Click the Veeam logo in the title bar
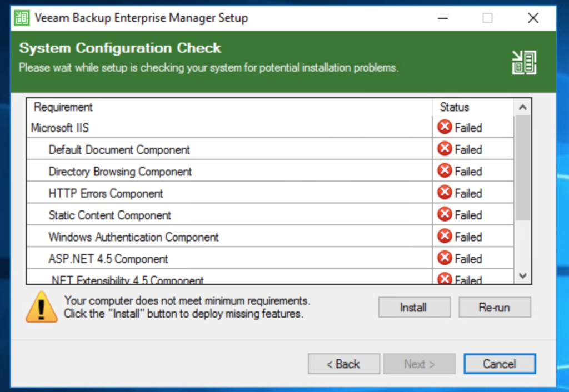The height and width of the screenshot is (392, 569). pyautogui.click(x=22, y=18)
